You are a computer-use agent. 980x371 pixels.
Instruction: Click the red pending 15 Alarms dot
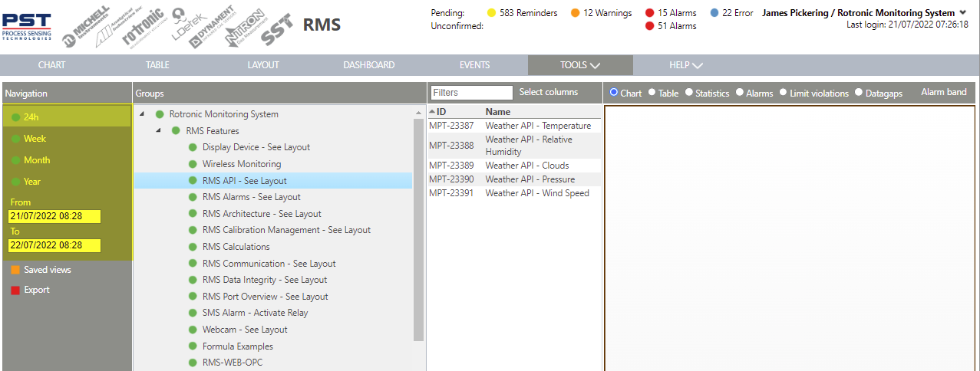pyautogui.click(x=650, y=13)
